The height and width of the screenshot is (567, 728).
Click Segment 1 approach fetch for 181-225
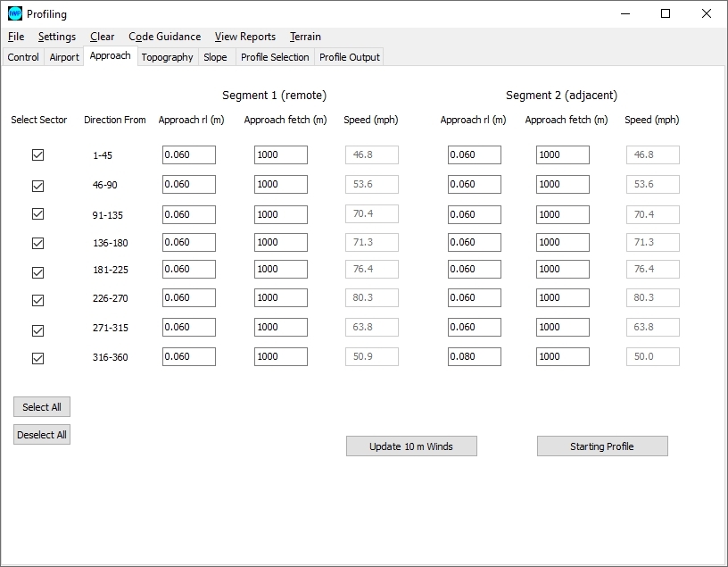coord(280,270)
